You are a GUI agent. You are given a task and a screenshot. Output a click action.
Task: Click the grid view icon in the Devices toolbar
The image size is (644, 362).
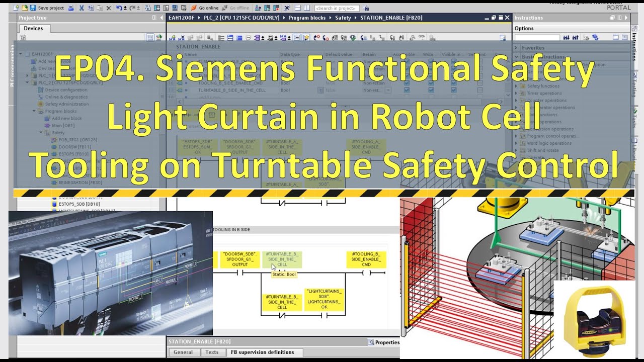click(150, 38)
